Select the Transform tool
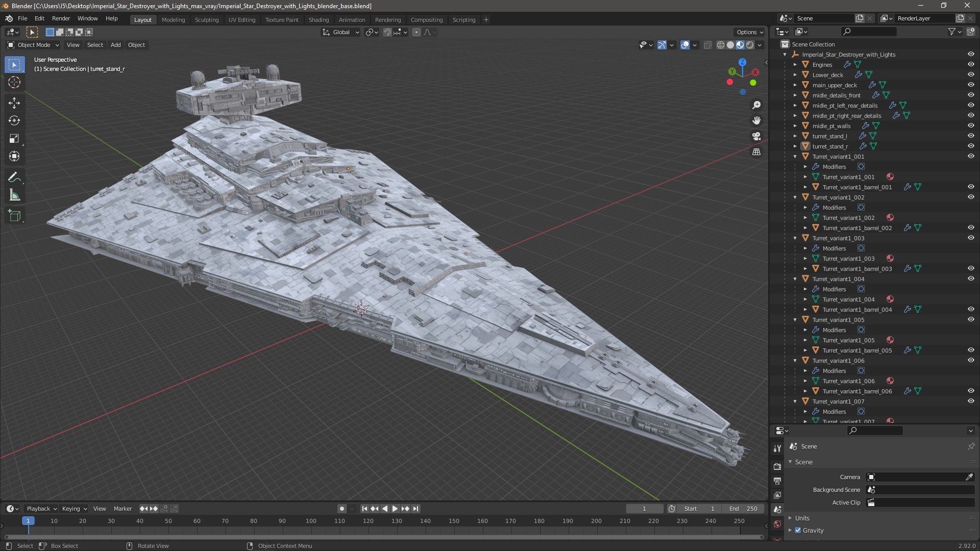980x551 pixels. pyautogui.click(x=14, y=157)
